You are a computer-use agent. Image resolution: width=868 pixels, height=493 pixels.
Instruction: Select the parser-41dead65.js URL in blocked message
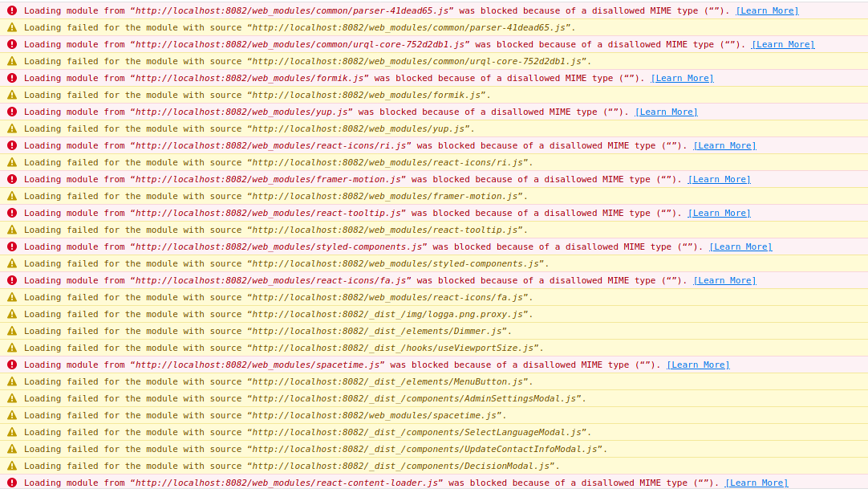coord(292,10)
